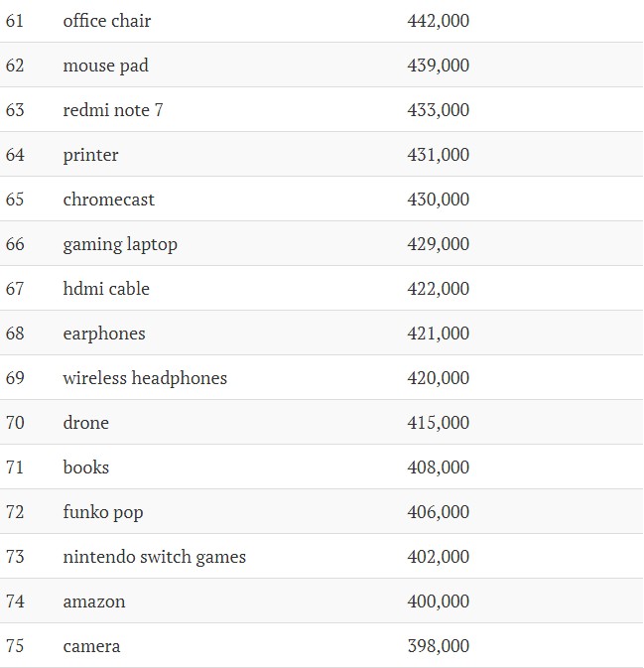Viewport: 644px width, 668px height.
Task: Click the 'office chair' keyword cell
Action: point(107,21)
